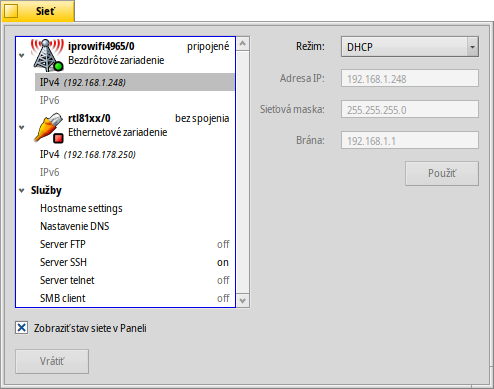Click the "off" status of Server FTP
494x389 pixels.
point(223,244)
